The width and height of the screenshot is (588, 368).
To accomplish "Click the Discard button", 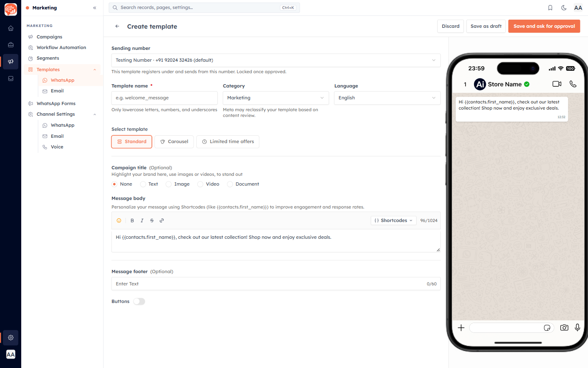I will click(450, 26).
